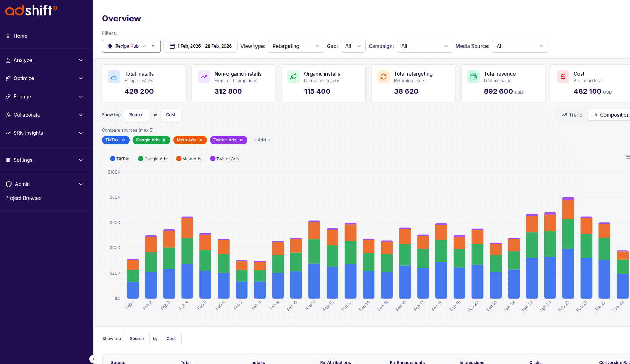Switch the chart to Composition view
Viewport: 630px width, 364px height.
pos(611,114)
